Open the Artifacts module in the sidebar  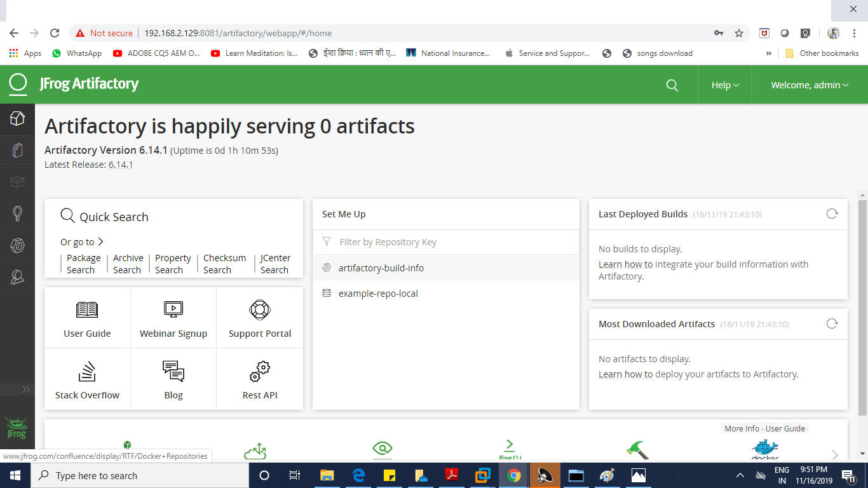pyautogui.click(x=17, y=151)
